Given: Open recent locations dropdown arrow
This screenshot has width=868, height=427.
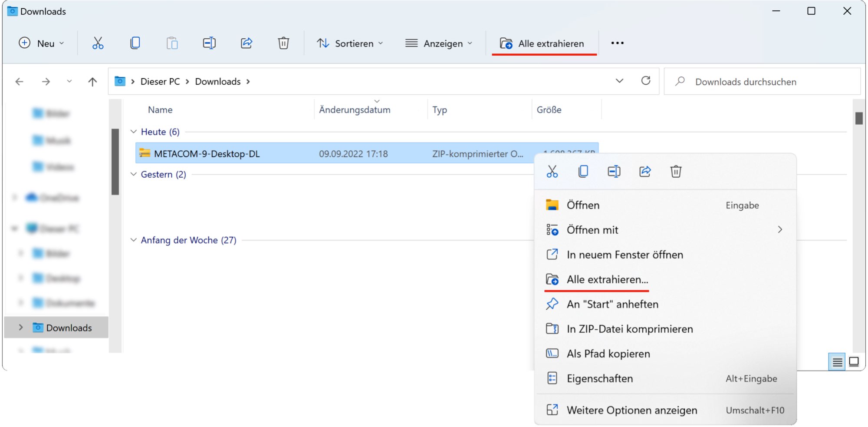Looking at the screenshot, I should (69, 82).
